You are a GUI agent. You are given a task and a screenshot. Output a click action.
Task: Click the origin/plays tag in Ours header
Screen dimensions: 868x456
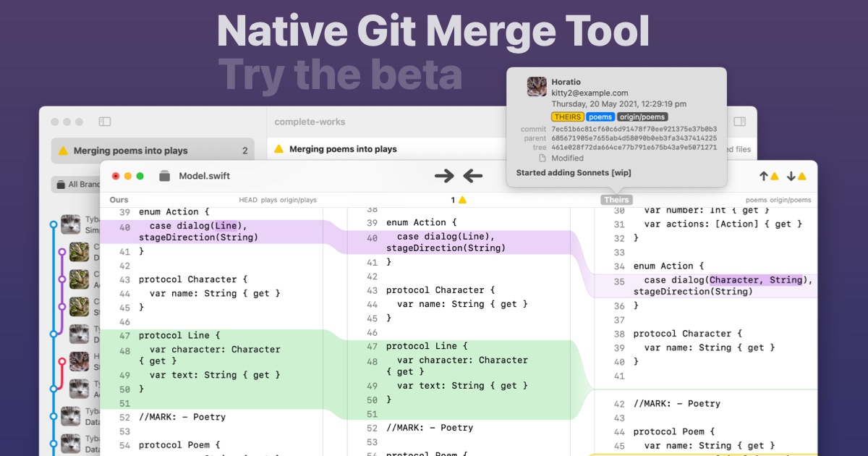pos(299,200)
